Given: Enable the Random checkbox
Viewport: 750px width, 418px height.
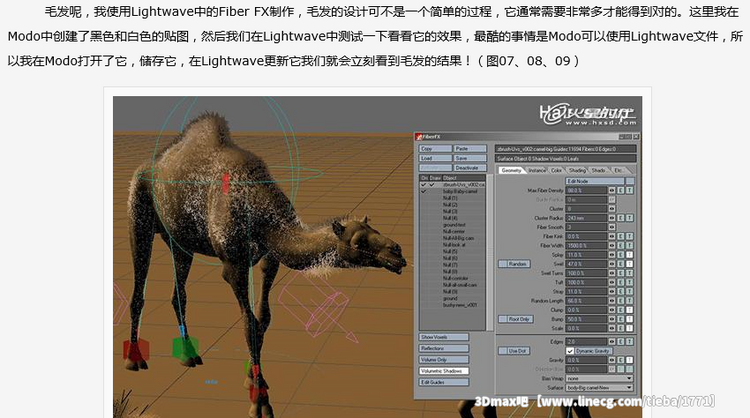Looking at the screenshot, I should click(502, 264).
